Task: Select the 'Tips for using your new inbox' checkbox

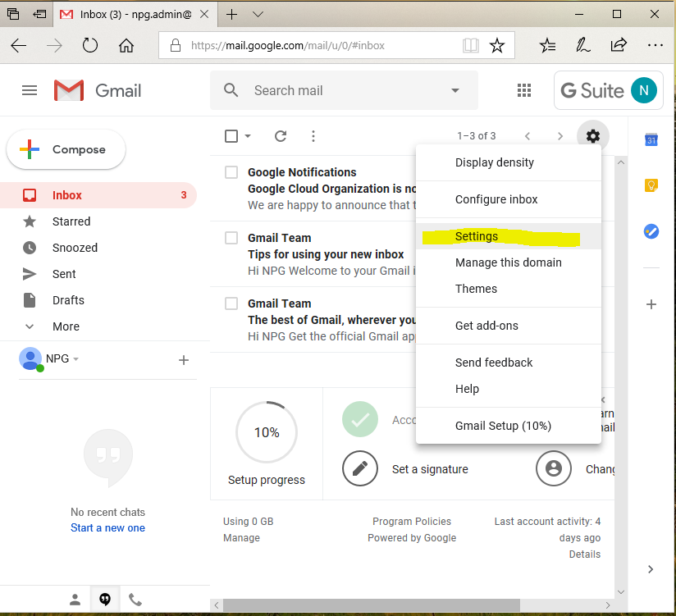Action: [x=231, y=238]
